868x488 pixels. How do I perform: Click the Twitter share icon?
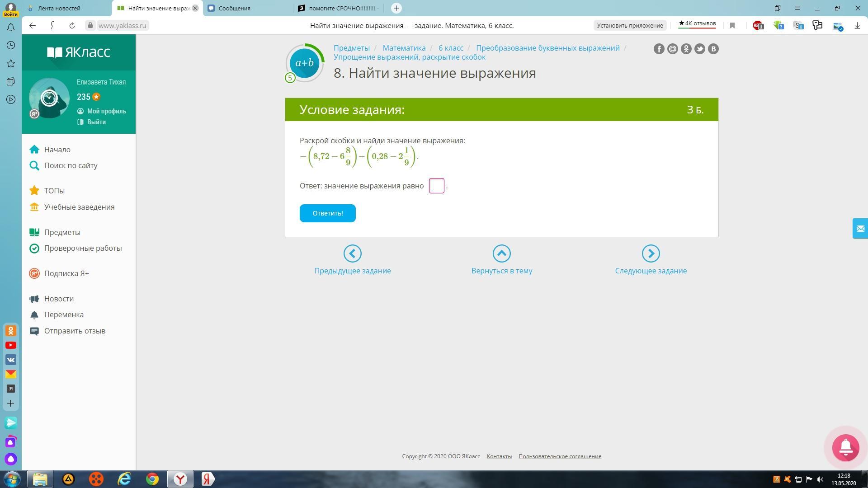pyautogui.click(x=699, y=49)
